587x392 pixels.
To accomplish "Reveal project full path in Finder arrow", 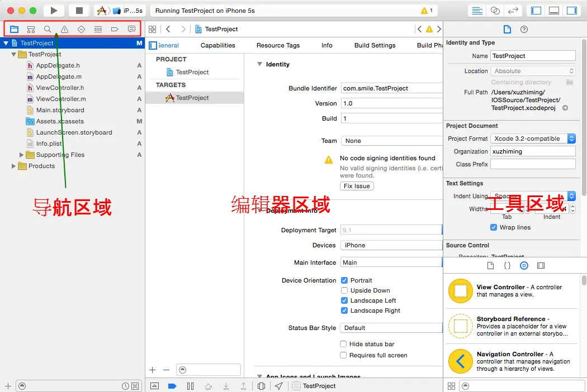I will (565, 108).
